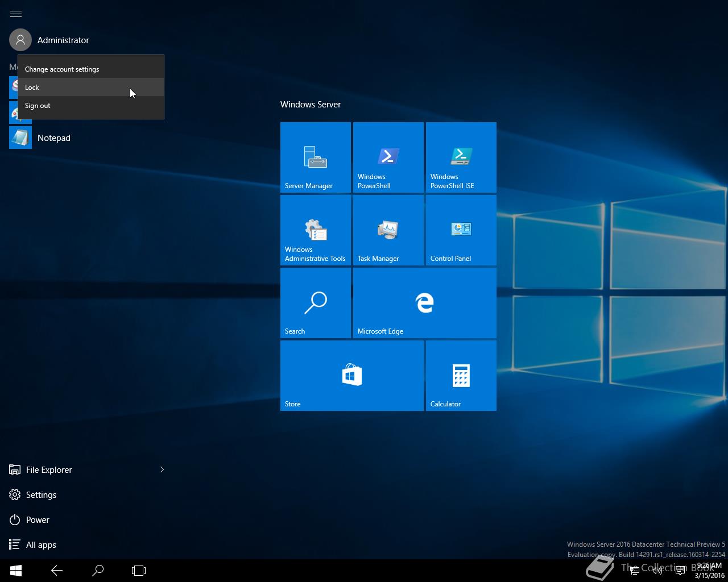Click the Administrator user name
728x582 pixels.
click(x=63, y=40)
